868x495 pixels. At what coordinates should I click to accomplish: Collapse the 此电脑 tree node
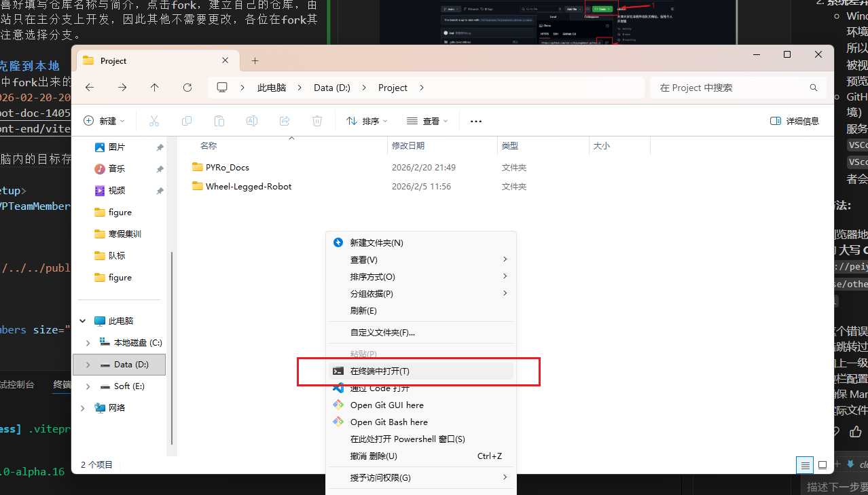84,320
